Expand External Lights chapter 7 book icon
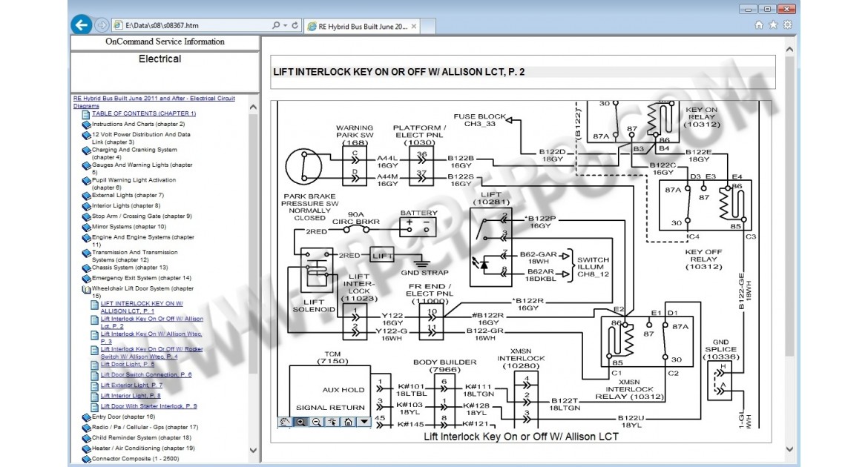 pos(86,196)
